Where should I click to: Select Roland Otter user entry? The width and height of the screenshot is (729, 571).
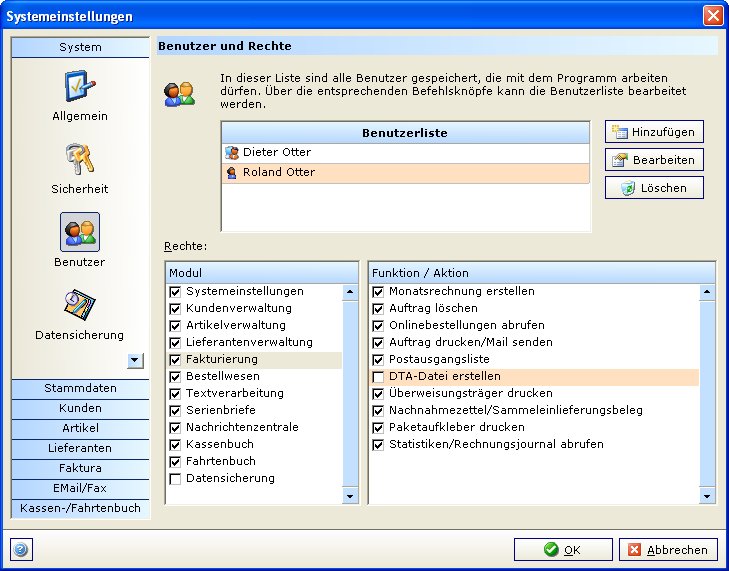[279, 172]
